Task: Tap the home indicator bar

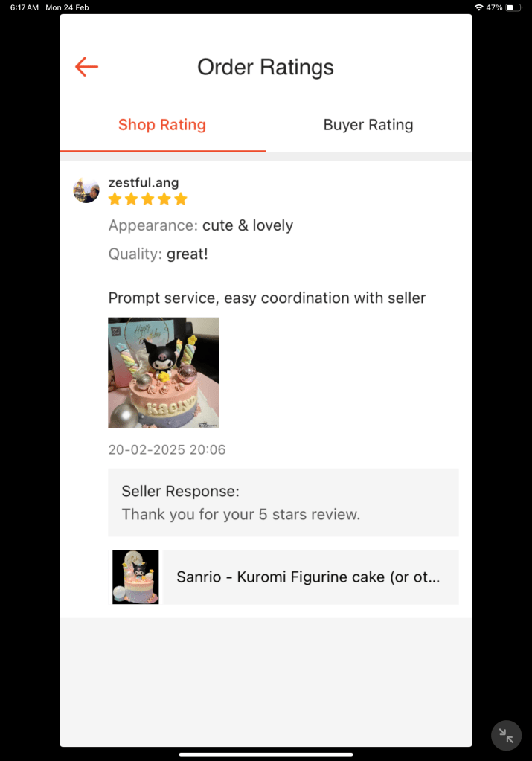Action: tap(266, 754)
